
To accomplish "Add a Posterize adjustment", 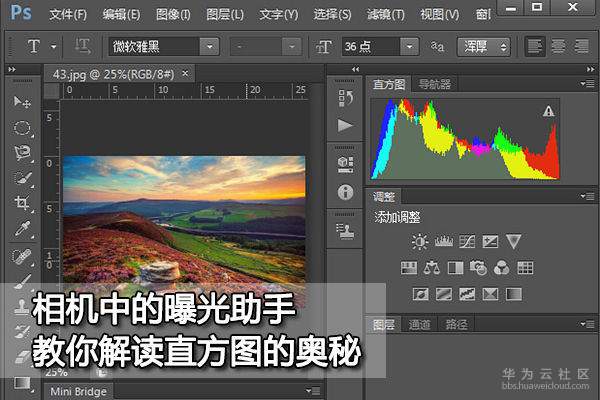I will pyautogui.click(x=444, y=294).
